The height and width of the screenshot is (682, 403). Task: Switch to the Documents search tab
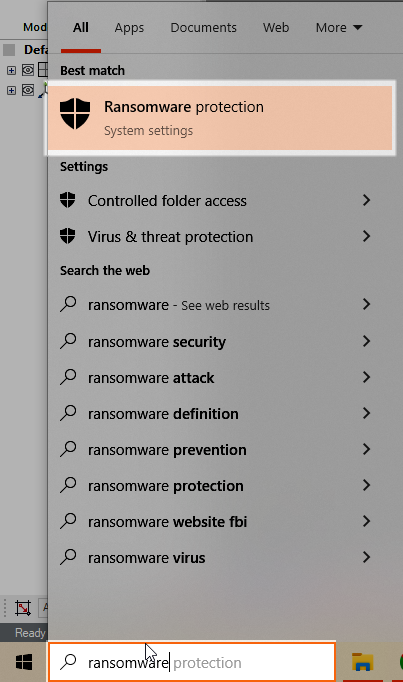[203, 27]
